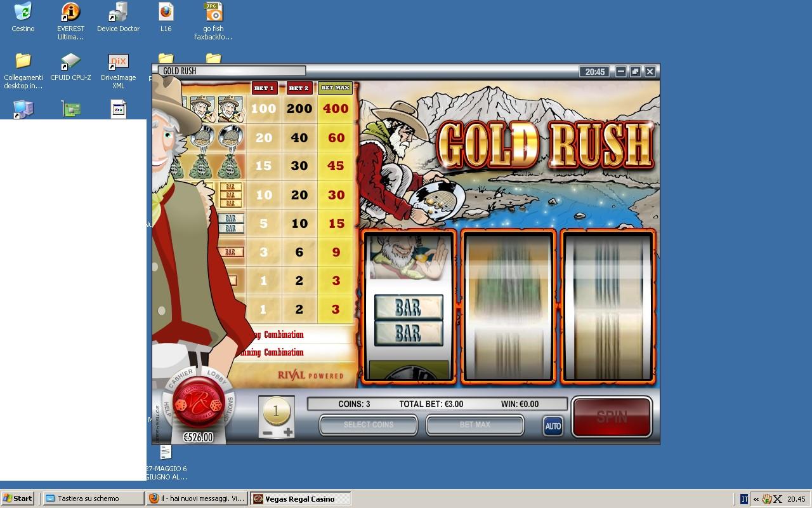This screenshot has width=812, height=508.
Task: Minimize the Gold Rush game window
Action: tap(621, 72)
